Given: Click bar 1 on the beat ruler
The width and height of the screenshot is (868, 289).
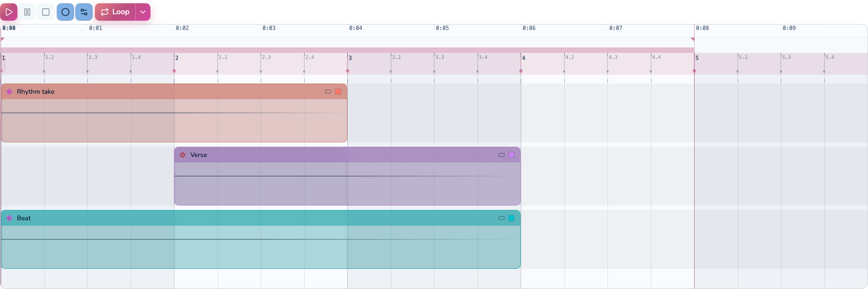Looking at the screenshot, I should click(x=3, y=58).
